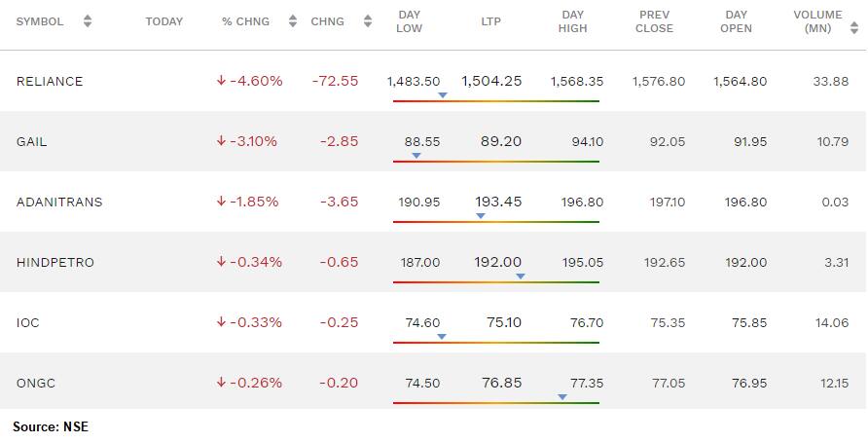Select the IOC symbol
This screenshot has width=868, height=443.
click(27, 323)
